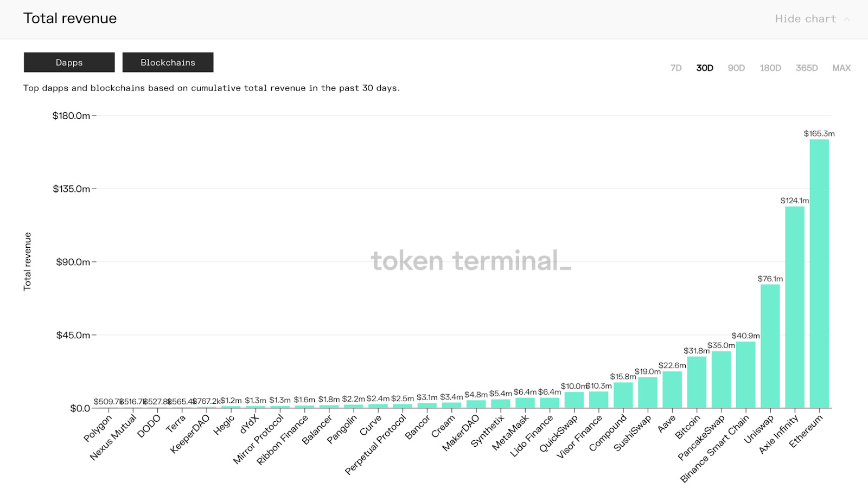This screenshot has height=489, width=868.
Task: Click the Visor Finance bar
Action: (x=599, y=400)
